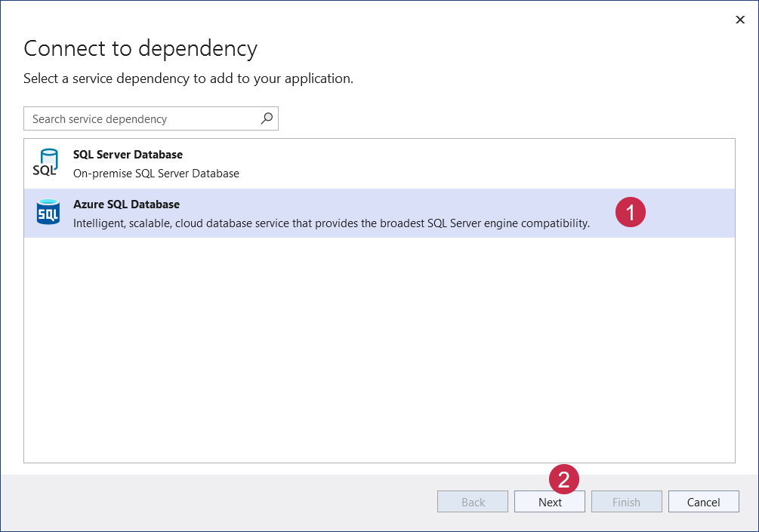Click the Back button

click(x=472, y=501)
